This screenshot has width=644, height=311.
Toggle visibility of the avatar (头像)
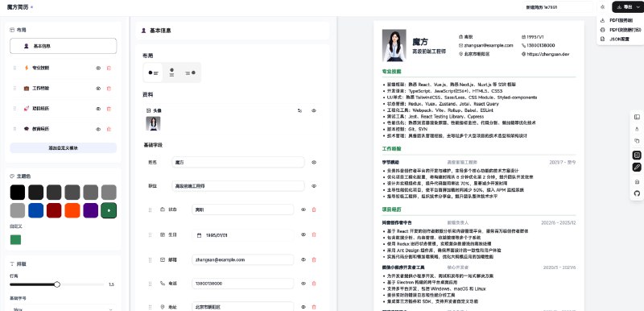tap(314, 110)
